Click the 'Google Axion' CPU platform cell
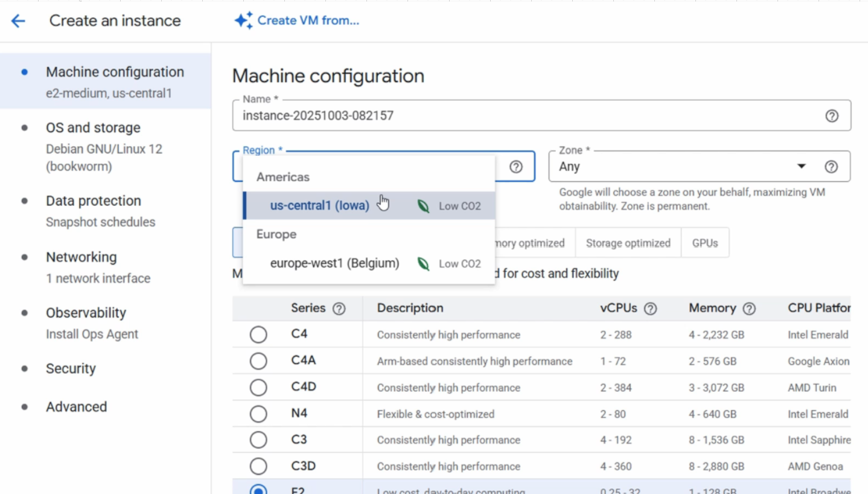Screen dimensions: 868x494 coord(819,361)
